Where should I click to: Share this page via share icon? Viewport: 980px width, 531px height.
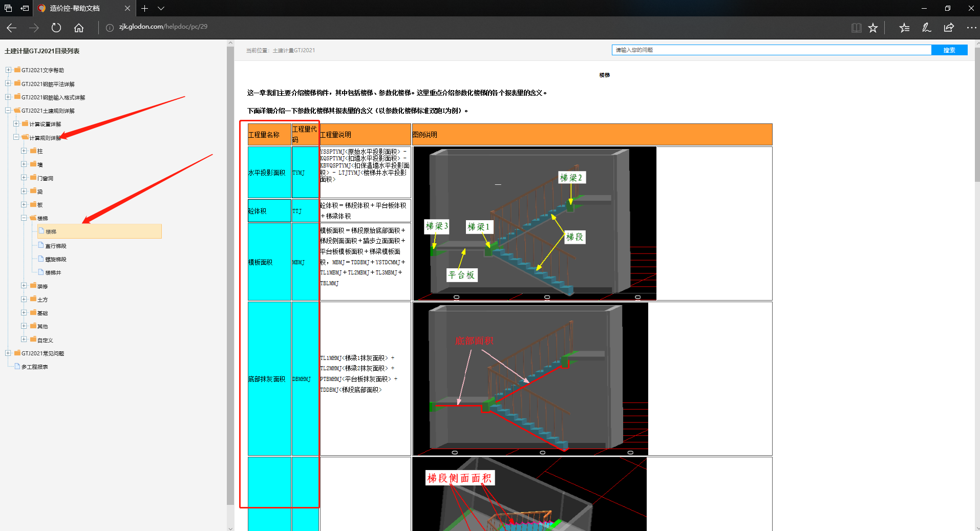point(949,28)
